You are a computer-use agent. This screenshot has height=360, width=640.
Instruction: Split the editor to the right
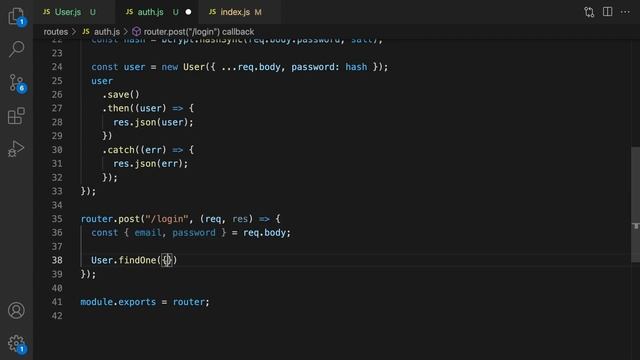[x=607, y=12]
